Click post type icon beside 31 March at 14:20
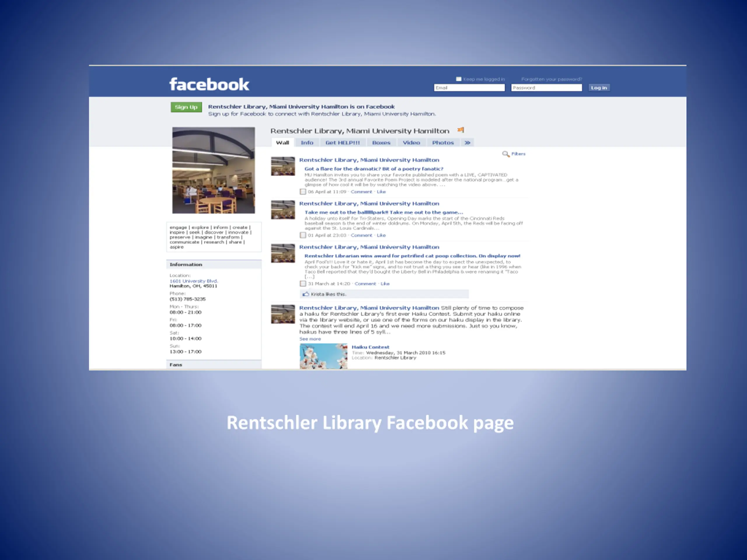Viewport: 747px width, 560px height. tap(303, 283)
